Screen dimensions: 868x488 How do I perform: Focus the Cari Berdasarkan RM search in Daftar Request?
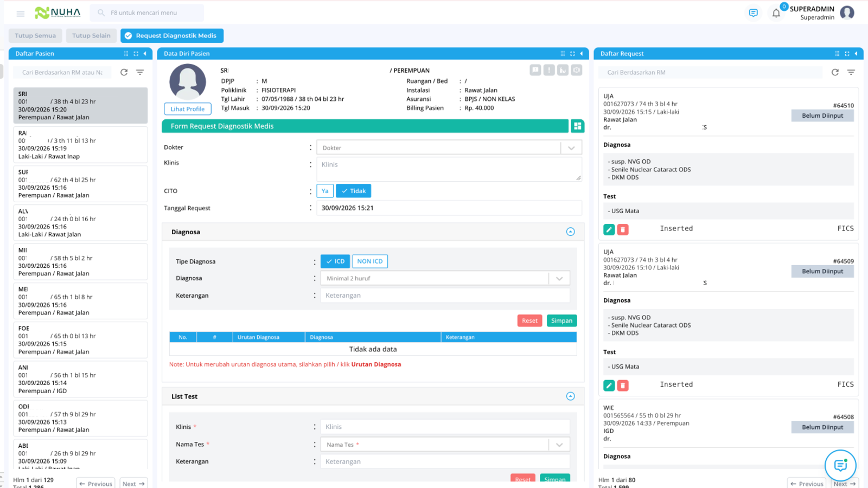[x=711, y=73]
